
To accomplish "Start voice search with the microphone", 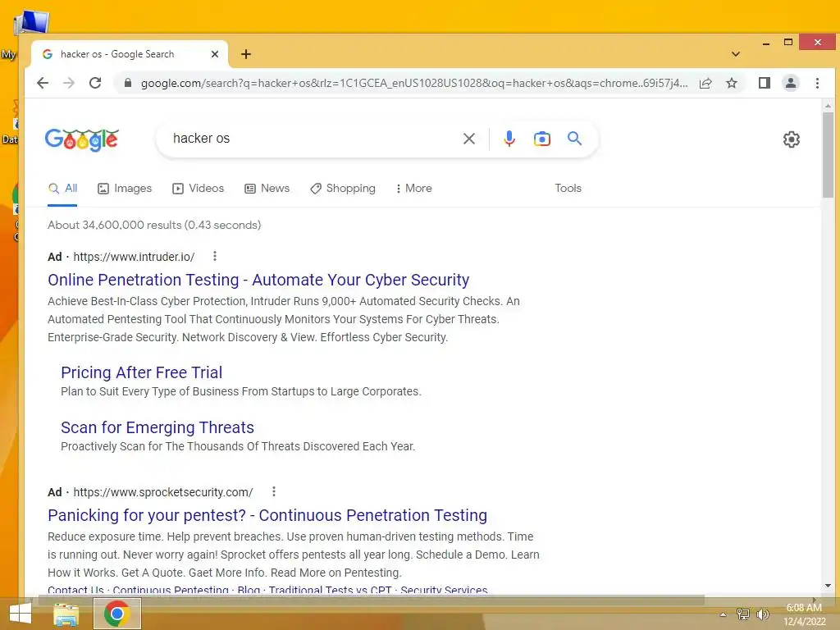I will [509, 139].
